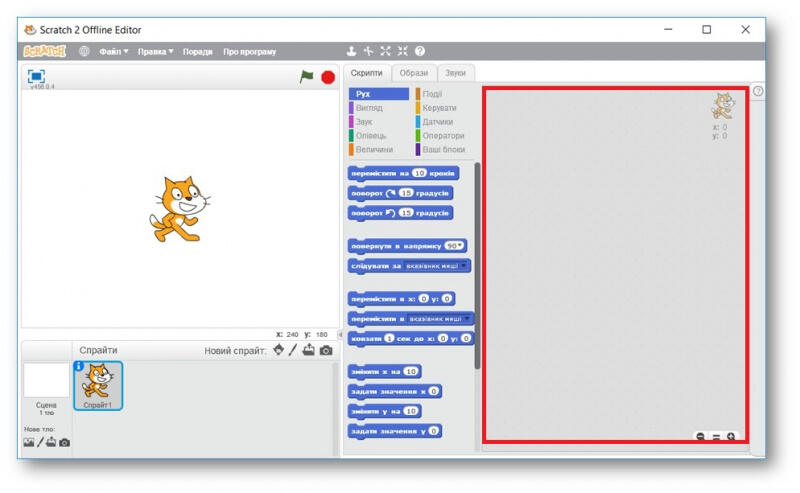Paint a new sprite with brush icon

tap(293, 350)
